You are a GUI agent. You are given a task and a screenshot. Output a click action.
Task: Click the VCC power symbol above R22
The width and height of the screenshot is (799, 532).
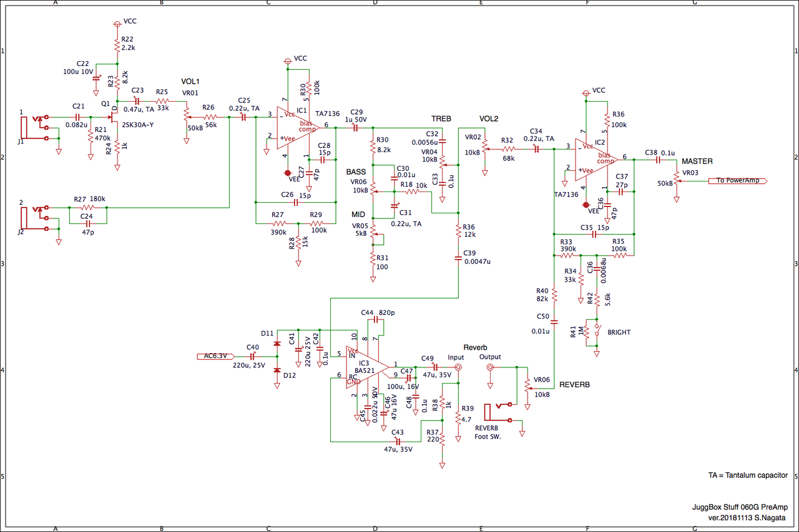click(x=117, y=23)
